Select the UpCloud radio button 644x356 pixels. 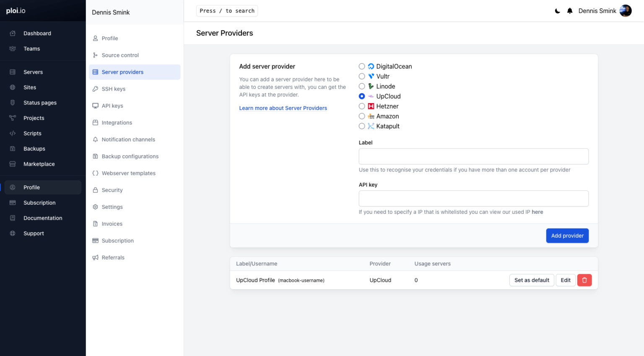pyautogui.click(x=362, y=96)
